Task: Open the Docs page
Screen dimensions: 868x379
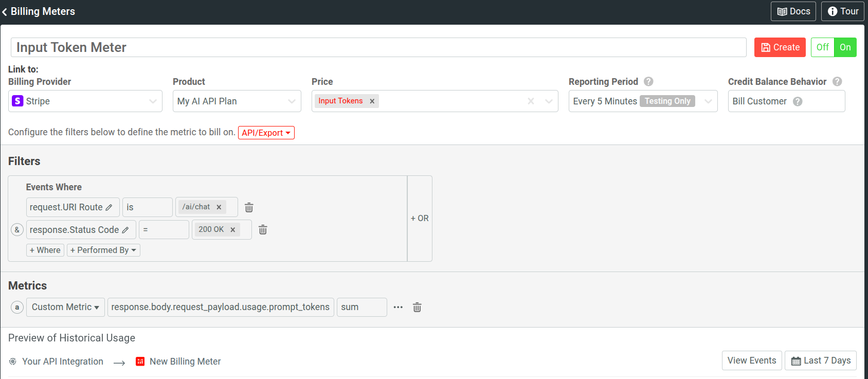Action: pos(793,11)
